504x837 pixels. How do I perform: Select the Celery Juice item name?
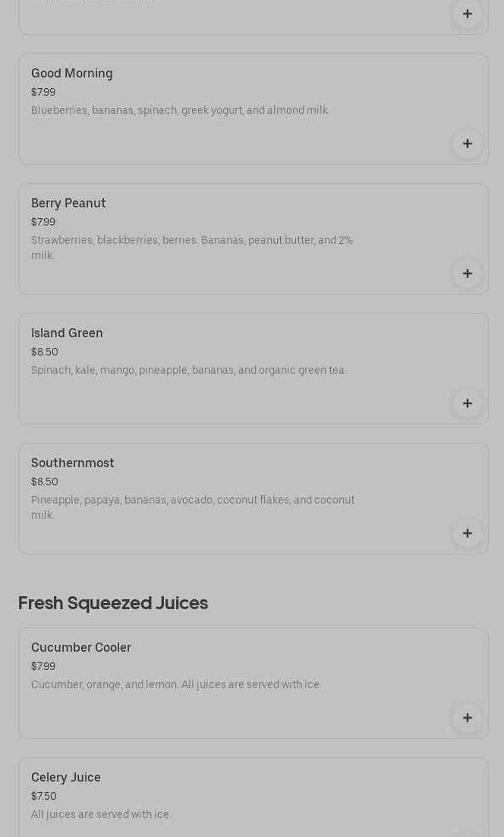[x=66, y=778]
